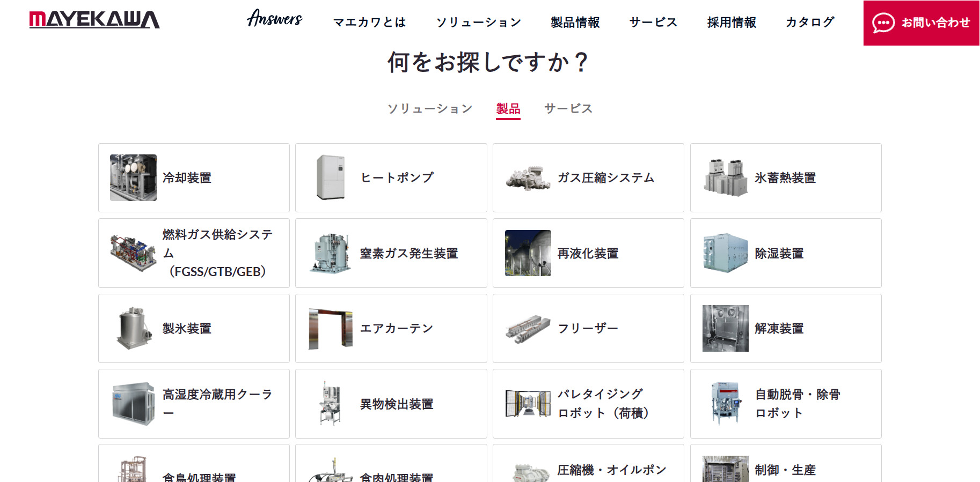Open the ガス圧縮システム text link
This screenshot has width=980, height=482.
(x=605, y=178)
